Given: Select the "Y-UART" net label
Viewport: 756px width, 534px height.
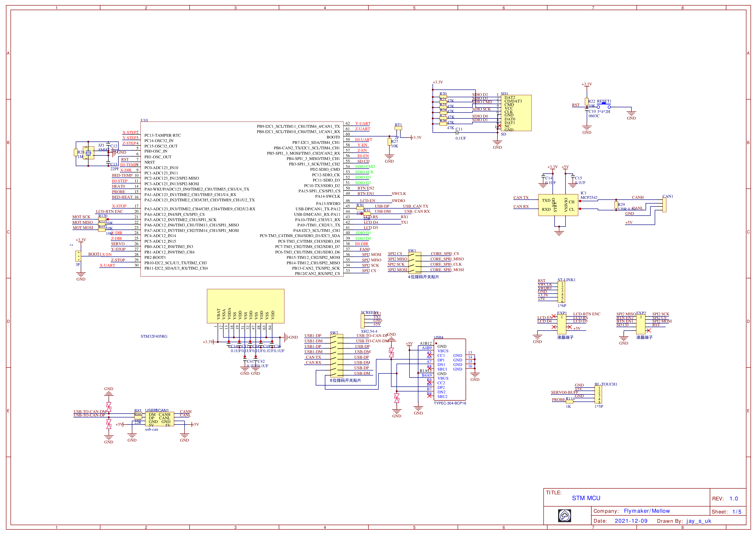Looking at the screenshot, I should pos(363,123).
